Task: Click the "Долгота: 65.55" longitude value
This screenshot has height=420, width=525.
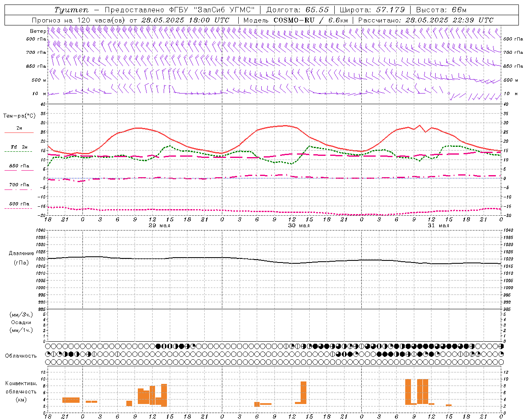Action: pos(297,10)
